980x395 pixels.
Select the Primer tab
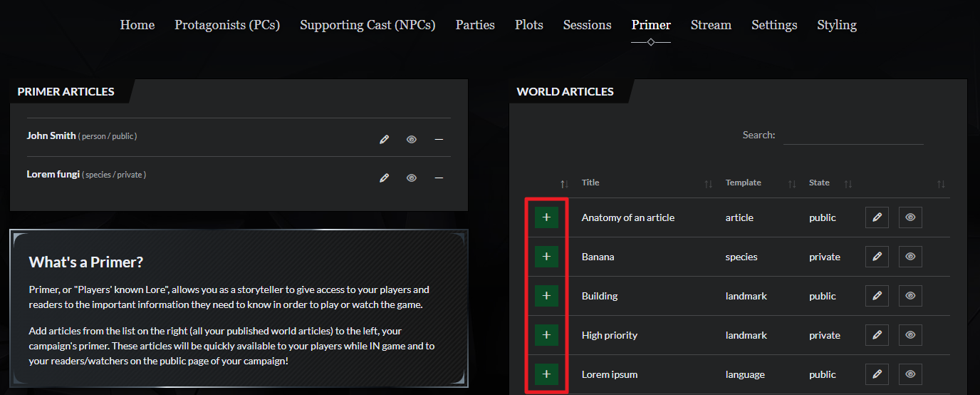point(651,25)
